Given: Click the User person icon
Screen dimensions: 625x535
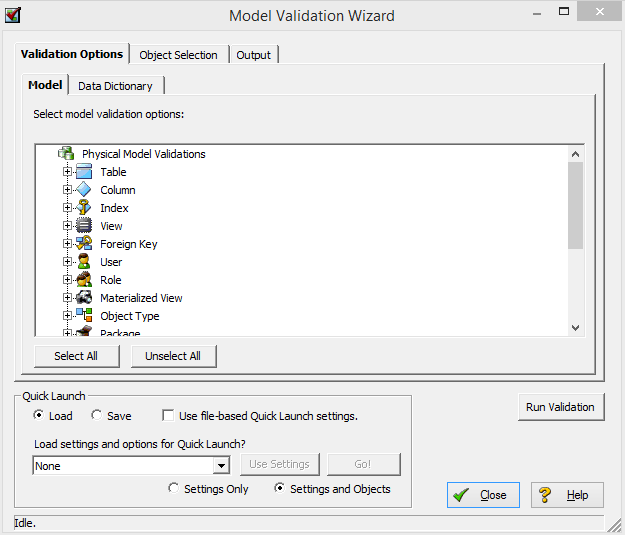Looking at the screenshot, I should point(84,262).
